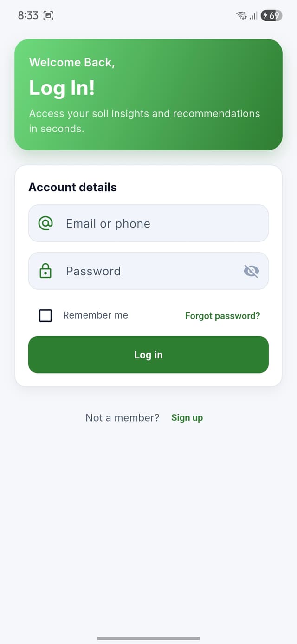The height and width of the screenshot is (644, 297).
Task: Tap the navigation gesture bar at bottom
Action: coord(148,637)
